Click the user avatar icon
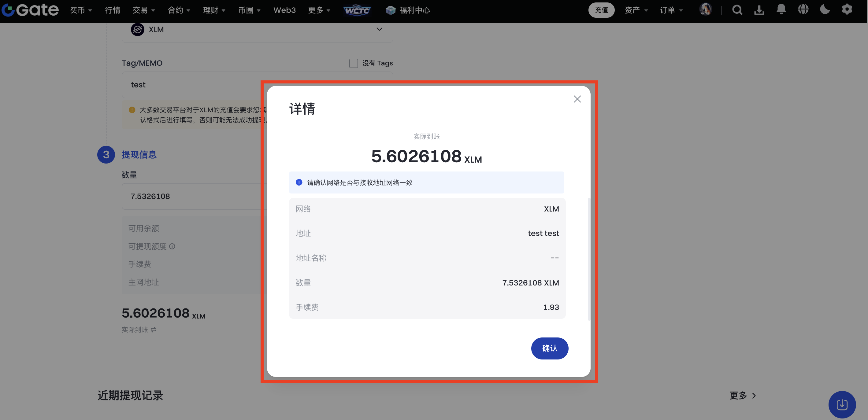This screenshot has width=868, height=420. click(705, 9)
